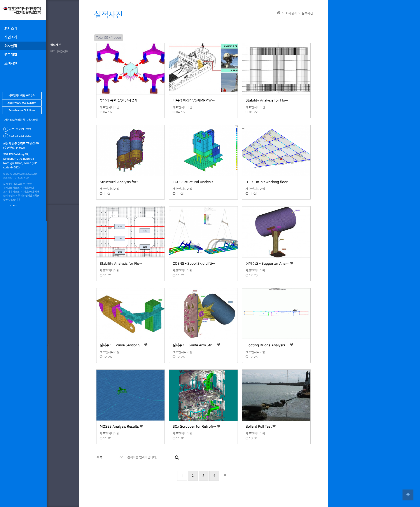This screenshot has width=420, height=507.
Task: Open the EGCS Structural Analysis thumbnail
Action: tap(203, 150)
